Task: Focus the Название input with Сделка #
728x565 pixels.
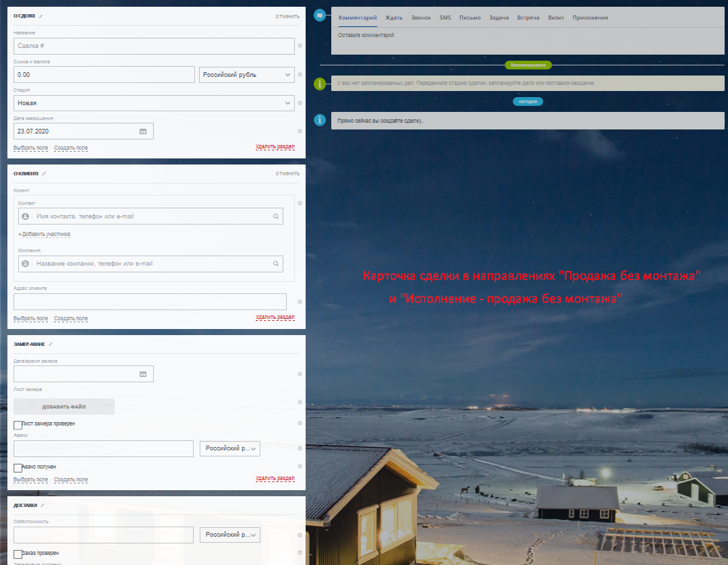Action: pyautogui.click(x=154, y=46)
